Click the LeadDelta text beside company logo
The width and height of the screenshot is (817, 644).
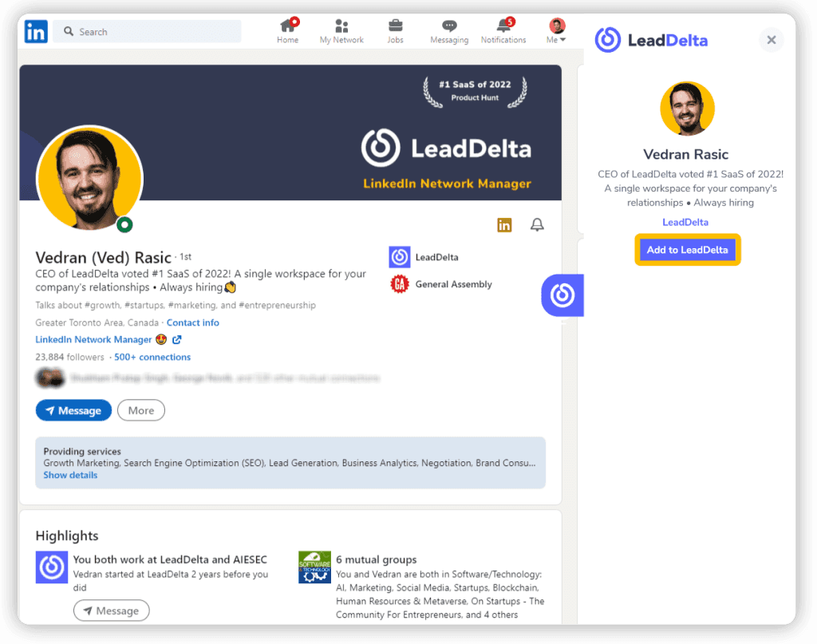[436, 257]
